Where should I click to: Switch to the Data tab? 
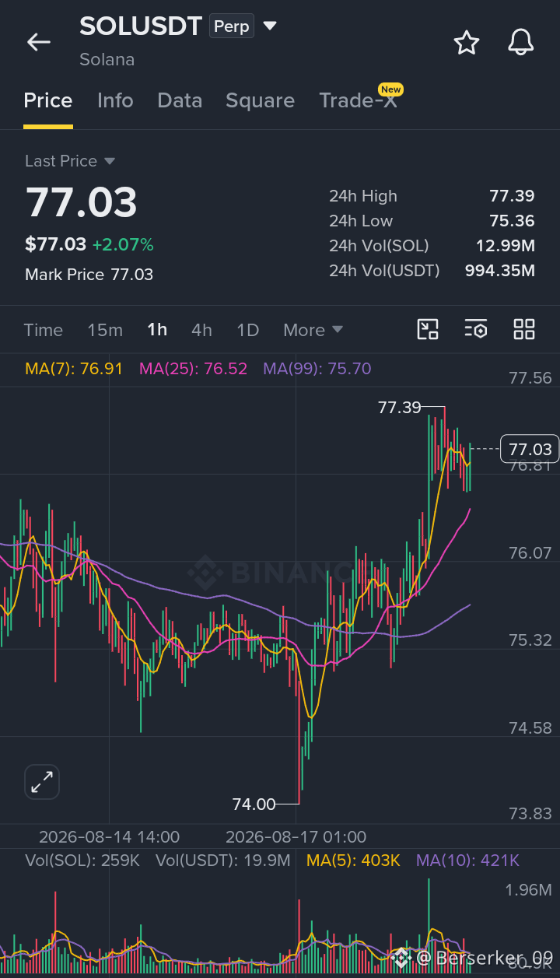click(x=180, y=100)
